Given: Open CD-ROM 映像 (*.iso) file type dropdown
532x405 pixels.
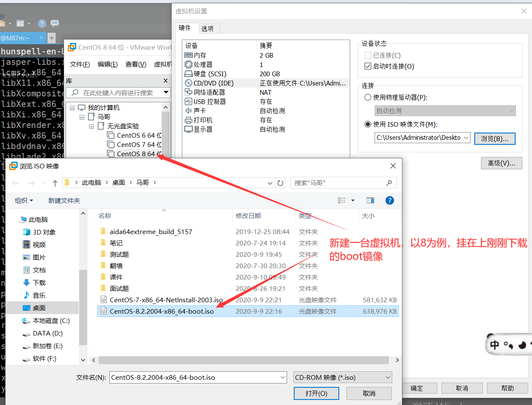Looking at the screenshot, I should [343, 378].
